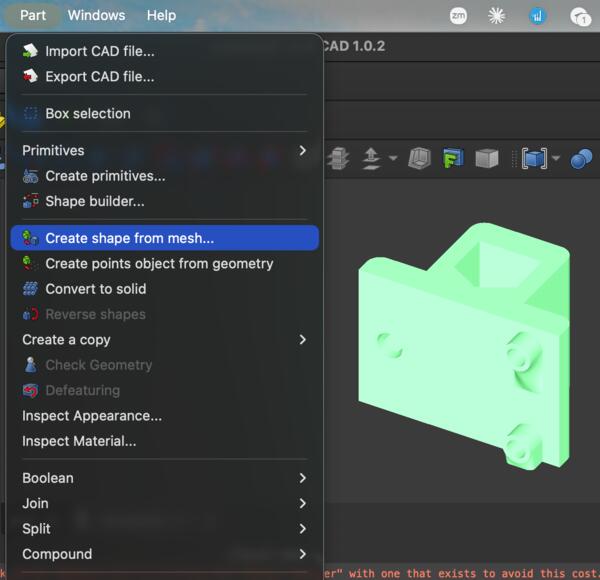Click the starburst menu bar icon
The width and height of the screenshot is (600, 580).
pos(497,16)
